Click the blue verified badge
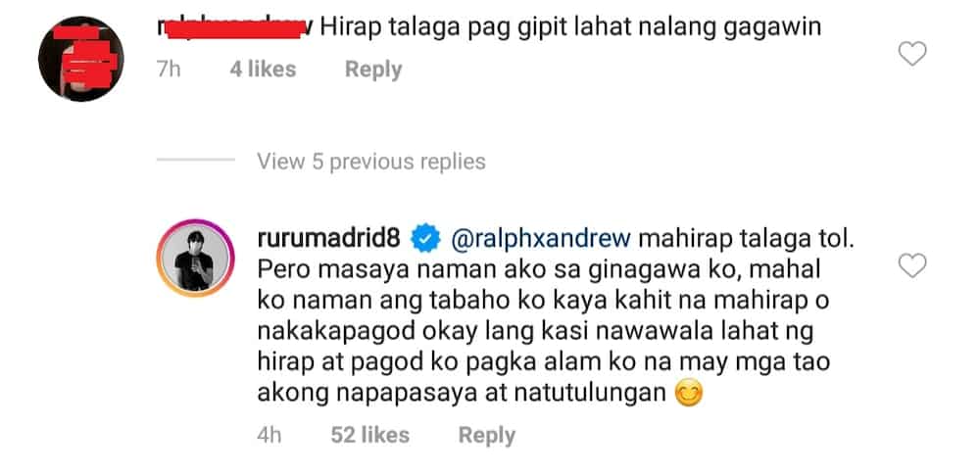Image resolution: width=980 pixels, height=474 pixels. (x=425, y=240)
